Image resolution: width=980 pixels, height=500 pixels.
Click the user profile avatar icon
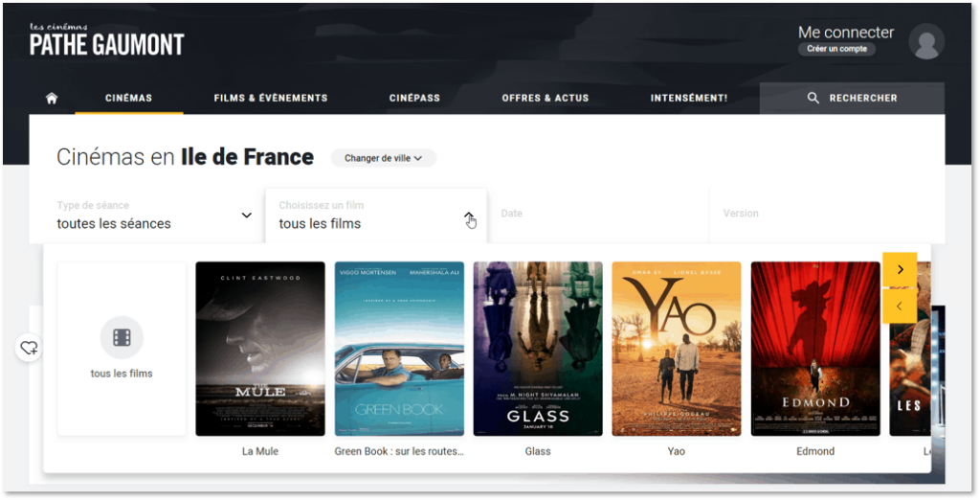[925, 41]
